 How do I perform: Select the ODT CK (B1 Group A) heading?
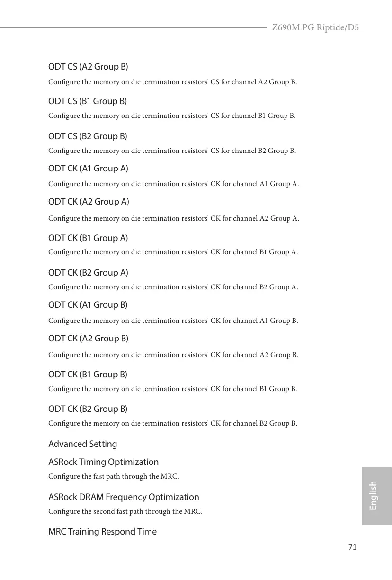coord(88,238)
